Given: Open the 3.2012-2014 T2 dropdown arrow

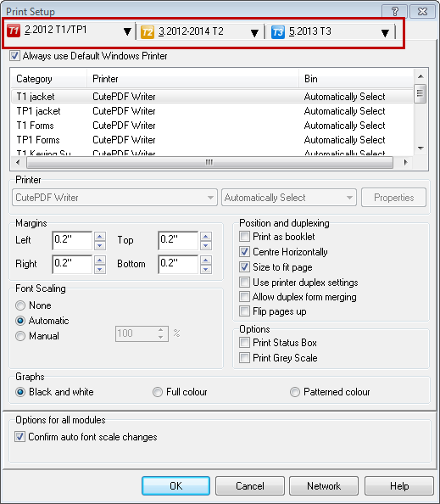Looking at the screenshot, I should point(254,33).
